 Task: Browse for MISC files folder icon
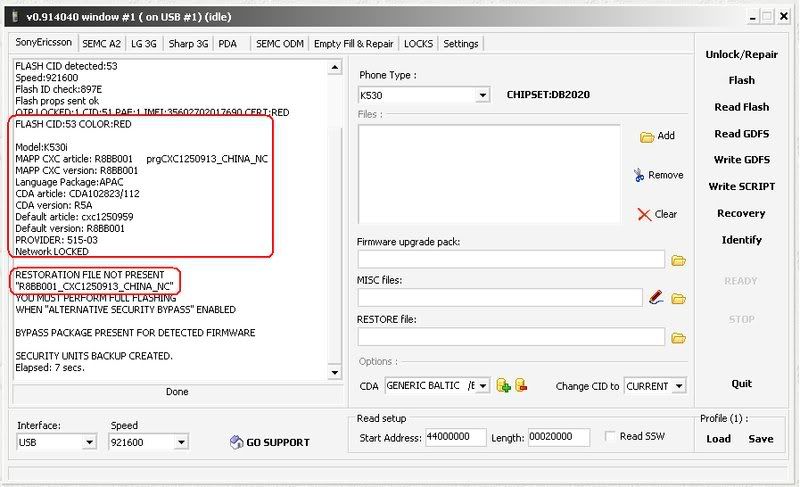(x=678, y=298)
